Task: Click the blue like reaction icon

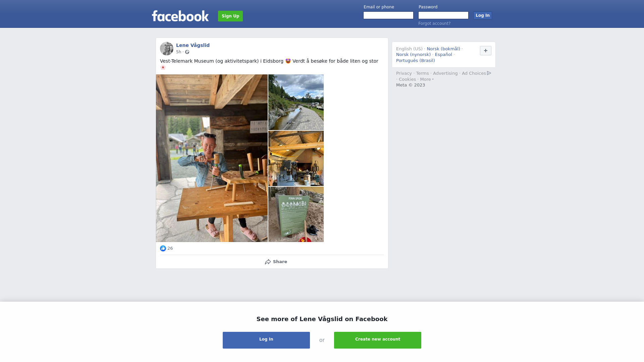Action: (x=163, y=248)
